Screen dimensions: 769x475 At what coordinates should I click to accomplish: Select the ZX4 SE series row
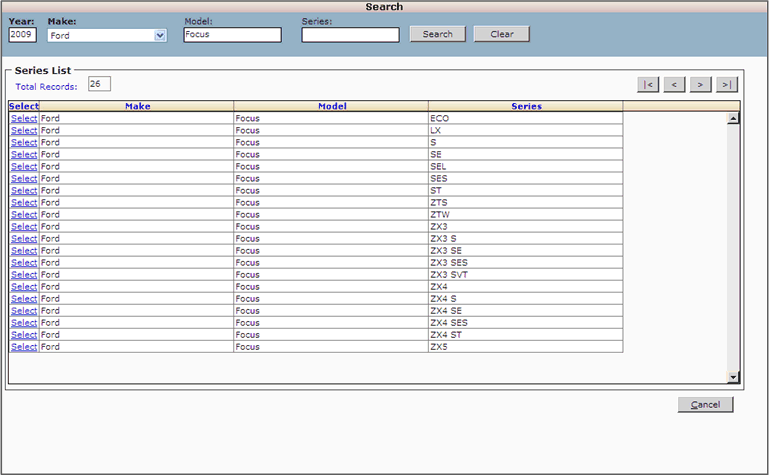click(24, 310)
